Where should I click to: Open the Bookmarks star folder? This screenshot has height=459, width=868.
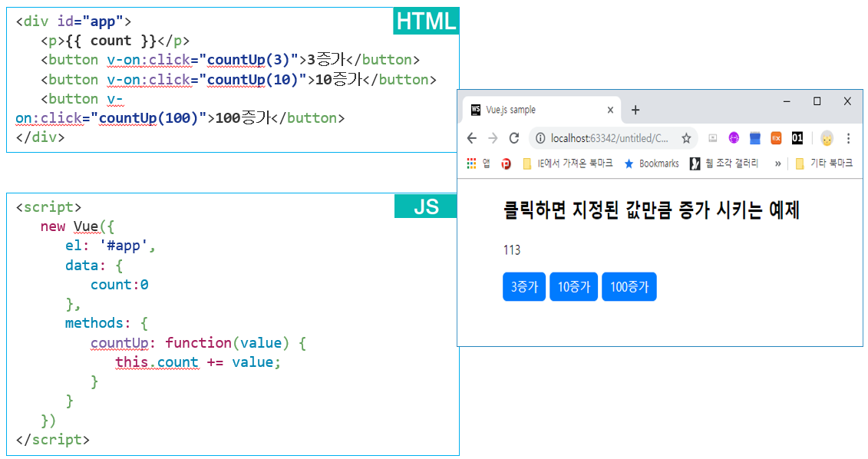pyautogui.click(x=652, y=163)
